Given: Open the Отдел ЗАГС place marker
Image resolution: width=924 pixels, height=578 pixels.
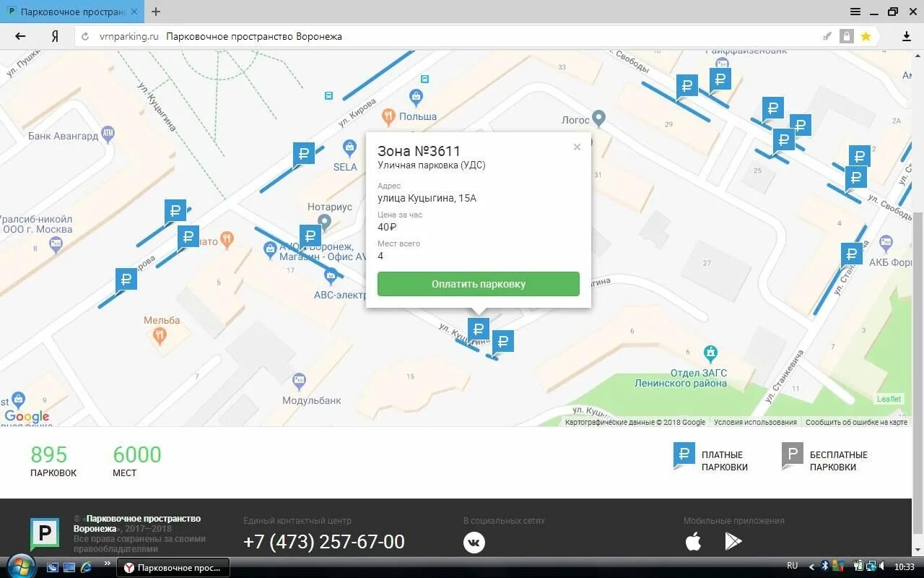Looking at the screenshot, I should click(x=710, y=353).
